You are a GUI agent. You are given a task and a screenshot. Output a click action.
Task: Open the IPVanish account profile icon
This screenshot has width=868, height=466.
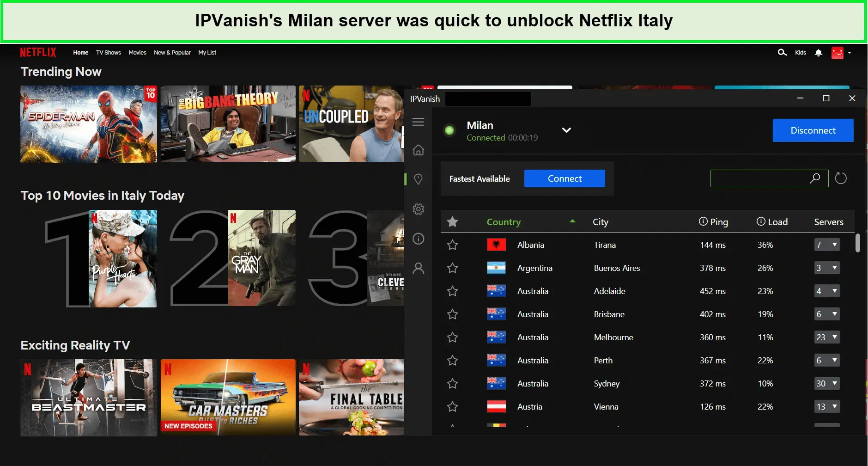tap(418, 269)
